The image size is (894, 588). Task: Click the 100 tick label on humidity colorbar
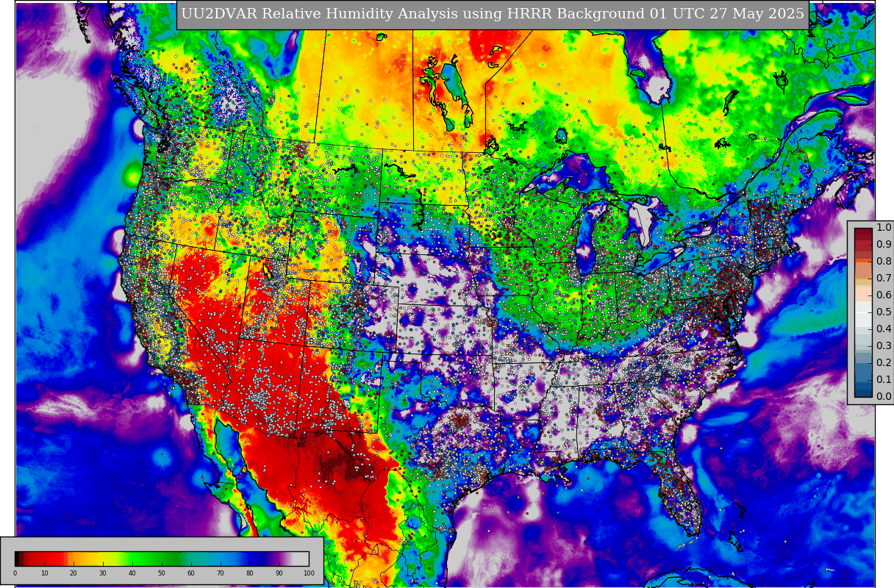point(309,573)
